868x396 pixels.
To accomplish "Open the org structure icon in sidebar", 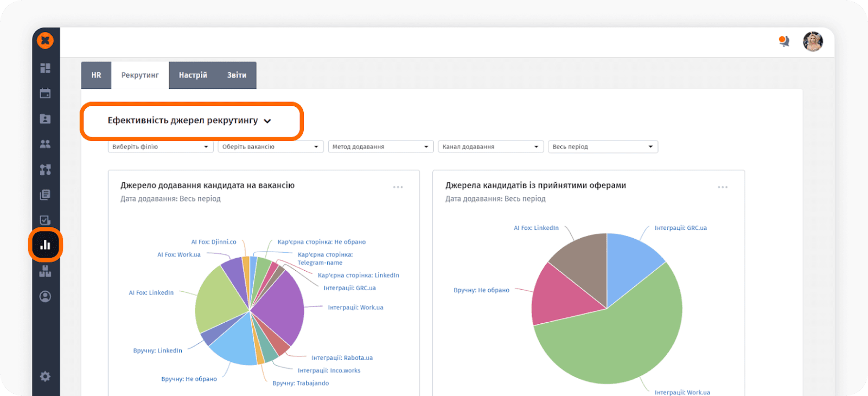I will click(x=46, y=169).
